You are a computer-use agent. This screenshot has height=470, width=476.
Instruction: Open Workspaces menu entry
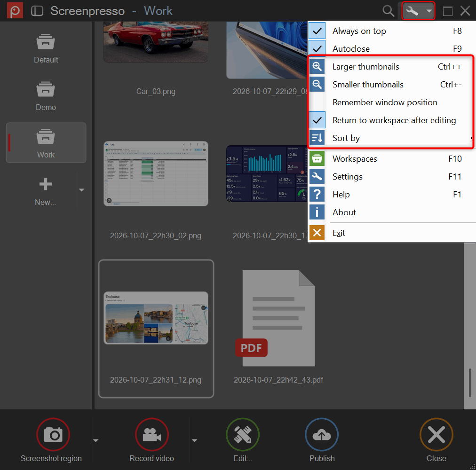[x=392, y=159]
